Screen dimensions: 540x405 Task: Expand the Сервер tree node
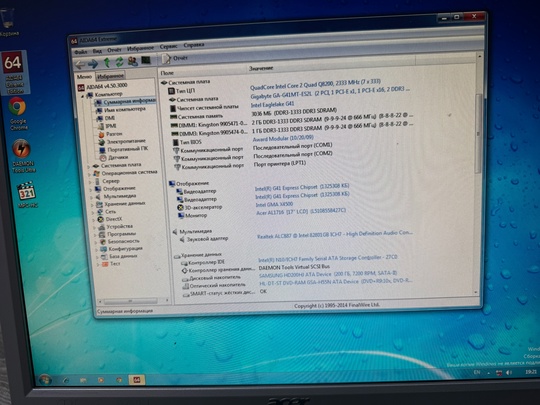(90, 182)
